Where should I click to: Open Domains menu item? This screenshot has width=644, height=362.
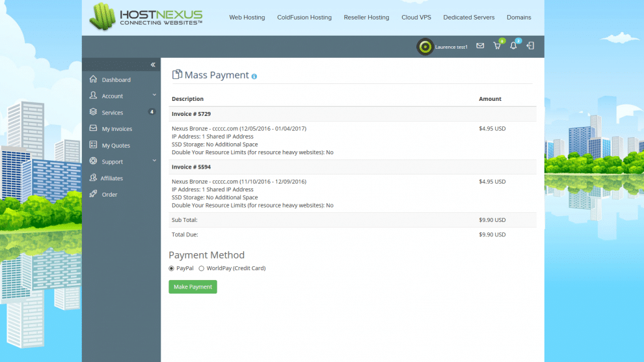click(518, 18)
